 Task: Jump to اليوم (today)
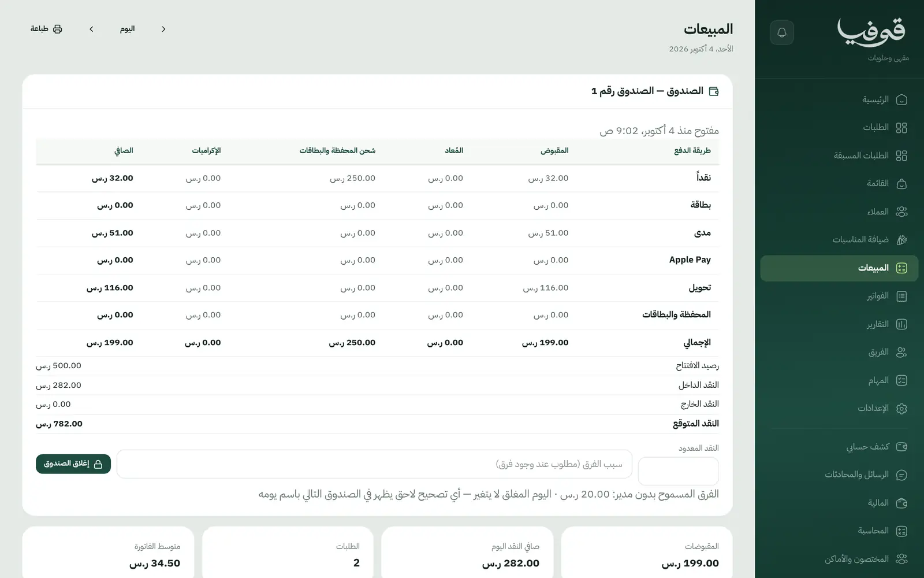tap(127, 29)
